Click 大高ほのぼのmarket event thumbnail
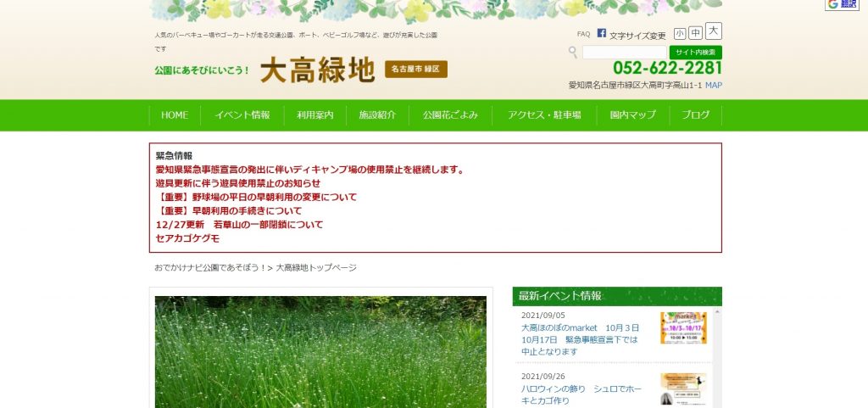This screenshot has height=408, width=868. click(683, 328)
